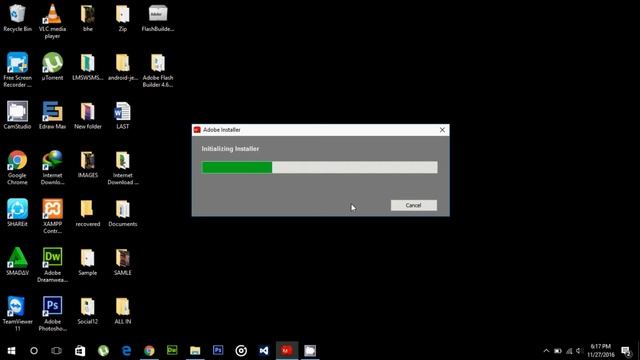Close the Adobe Installer dialog

[442, 130]
